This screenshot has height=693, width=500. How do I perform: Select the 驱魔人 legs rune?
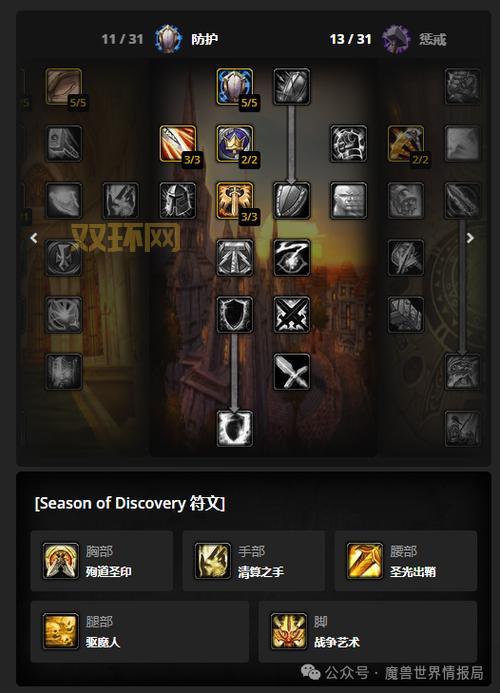[x=140, y=631]
